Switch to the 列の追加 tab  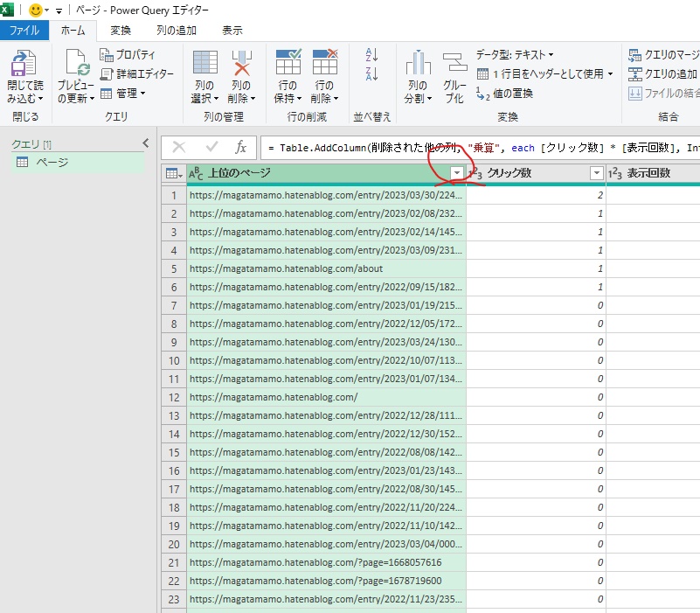click(x=177, y=31)
